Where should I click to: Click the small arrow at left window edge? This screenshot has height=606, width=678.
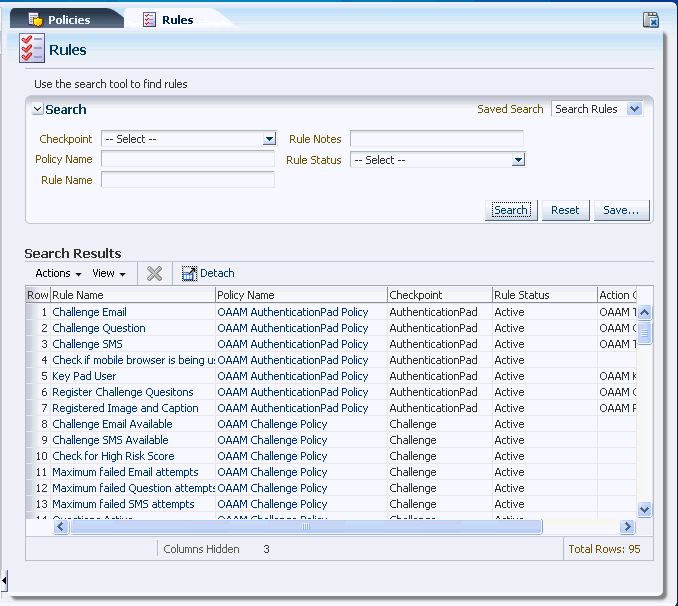tap(4, 580)
